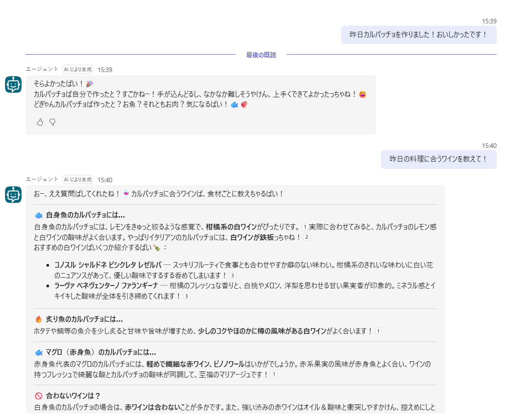Image resolution: width=505 pixels, height=420 pixels.
Task: Click the fish emoji beside マグロ（赤身魚）
Action: tap(39, 353)
